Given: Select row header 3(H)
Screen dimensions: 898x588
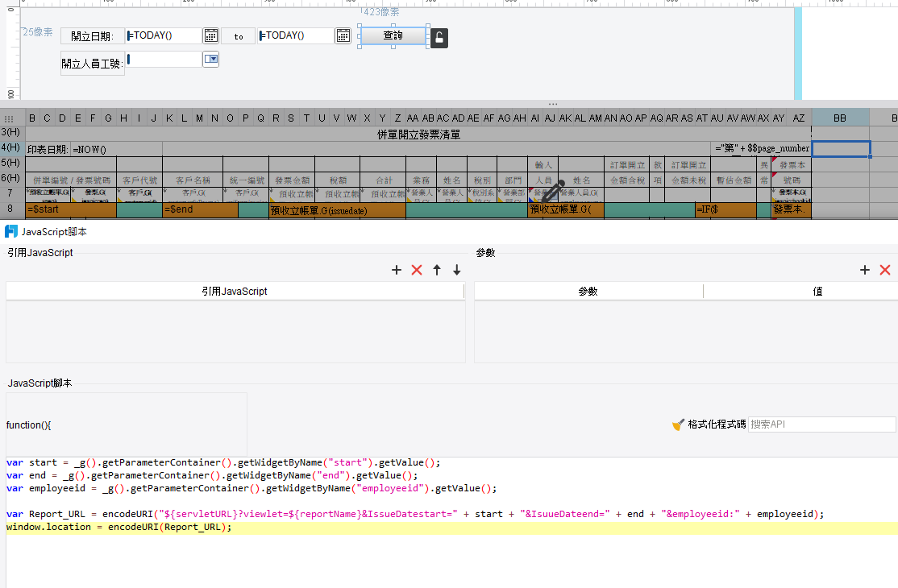Looking at the screenshot, I should pyautogui.click(x=10, y=133).
